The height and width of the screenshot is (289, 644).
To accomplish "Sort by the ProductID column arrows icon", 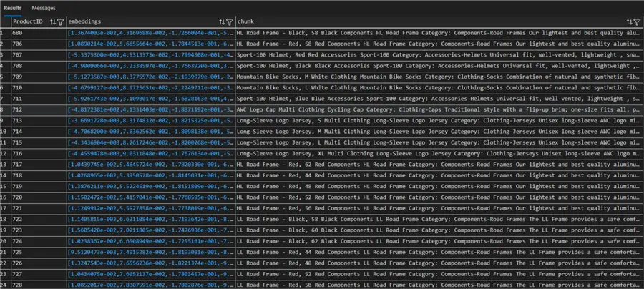I will (x=52, y=21).
